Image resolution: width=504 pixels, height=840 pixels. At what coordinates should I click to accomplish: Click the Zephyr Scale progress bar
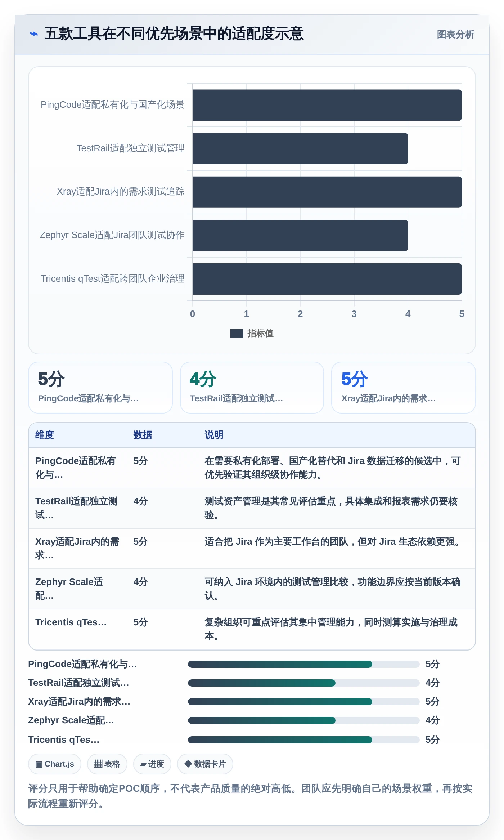[x=304, y=720]
